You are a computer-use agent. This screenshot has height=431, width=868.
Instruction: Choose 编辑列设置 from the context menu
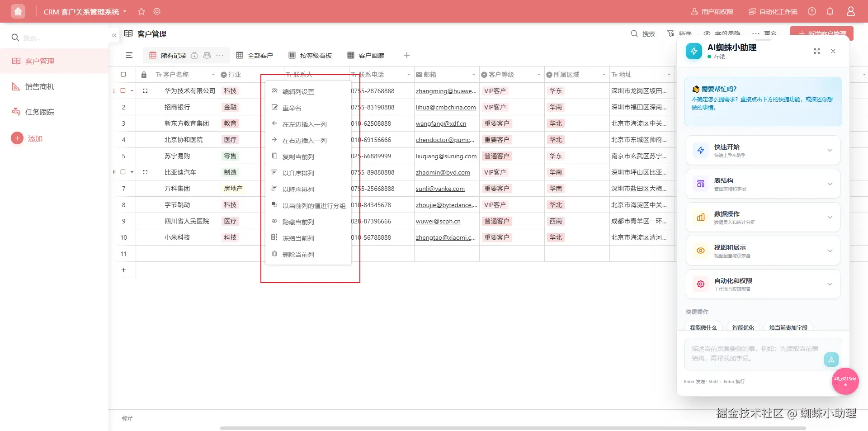[x=308, y=91]
